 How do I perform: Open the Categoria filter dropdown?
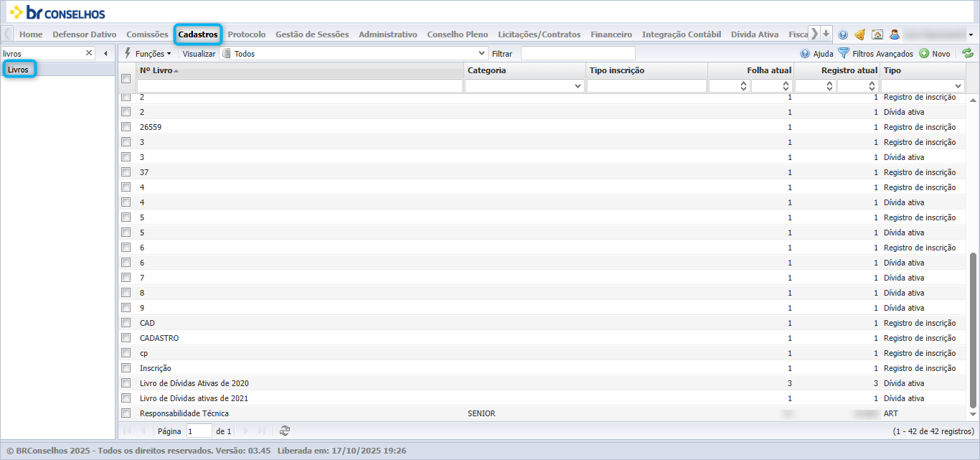pos(578,86)
